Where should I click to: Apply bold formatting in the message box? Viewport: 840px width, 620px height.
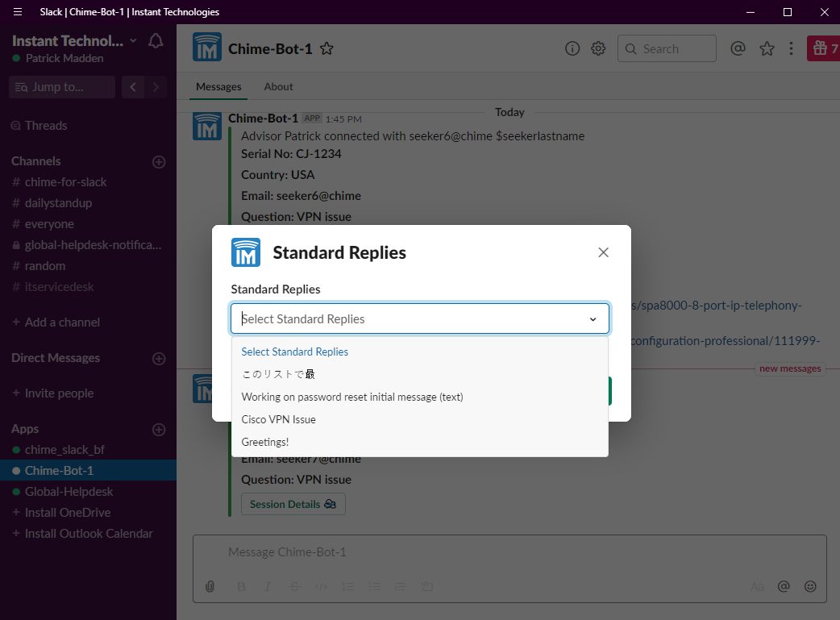click(242, 587)
